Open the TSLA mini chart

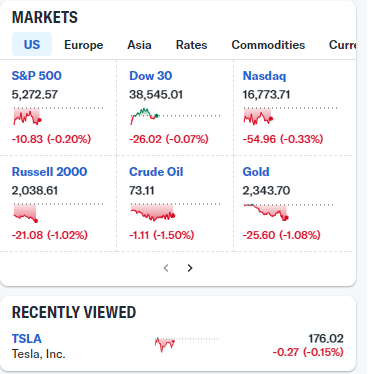[186, 344]
